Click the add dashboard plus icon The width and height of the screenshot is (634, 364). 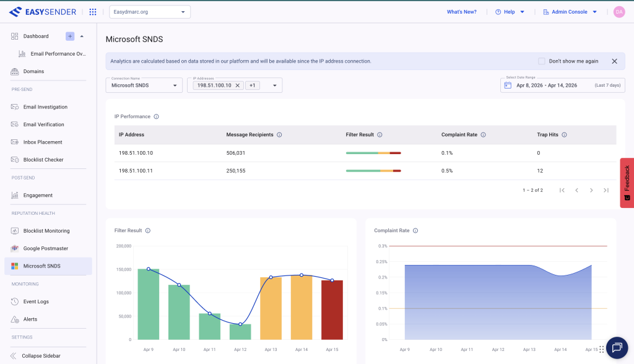pos(70,36)
